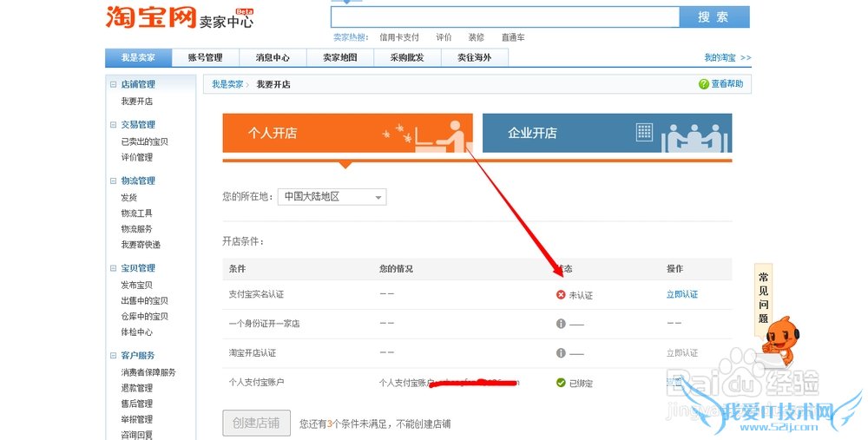
Task: Click the 未认证 status text
Action: coord(581,296)
